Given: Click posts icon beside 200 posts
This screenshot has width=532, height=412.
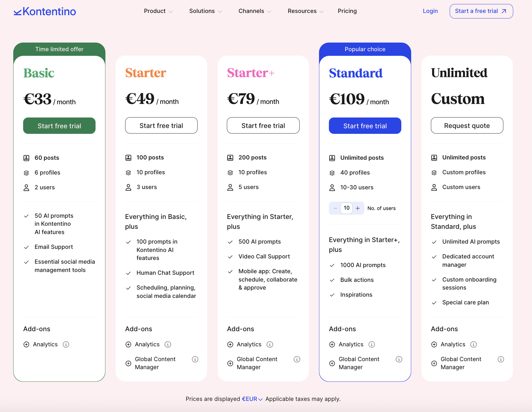Looking at the screenshot, I should pyautogui.click(x=230, y=158).
